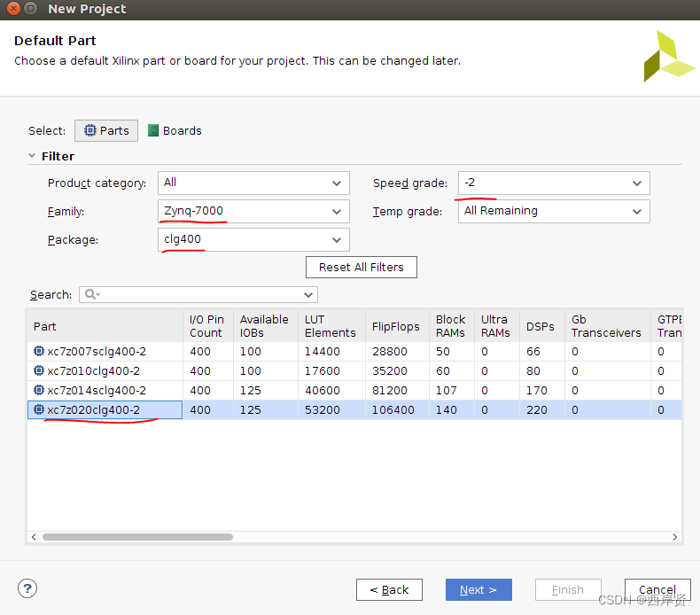Click Reset All Filters button
The height and width of the screenshot is (615, 700).
click(362, 267)
